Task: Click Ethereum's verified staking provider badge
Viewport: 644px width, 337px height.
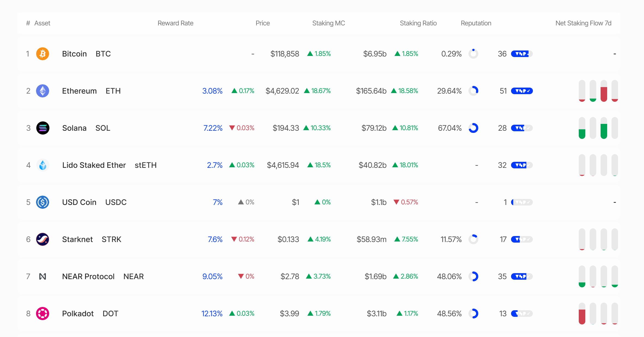Action: click(522, 91)
